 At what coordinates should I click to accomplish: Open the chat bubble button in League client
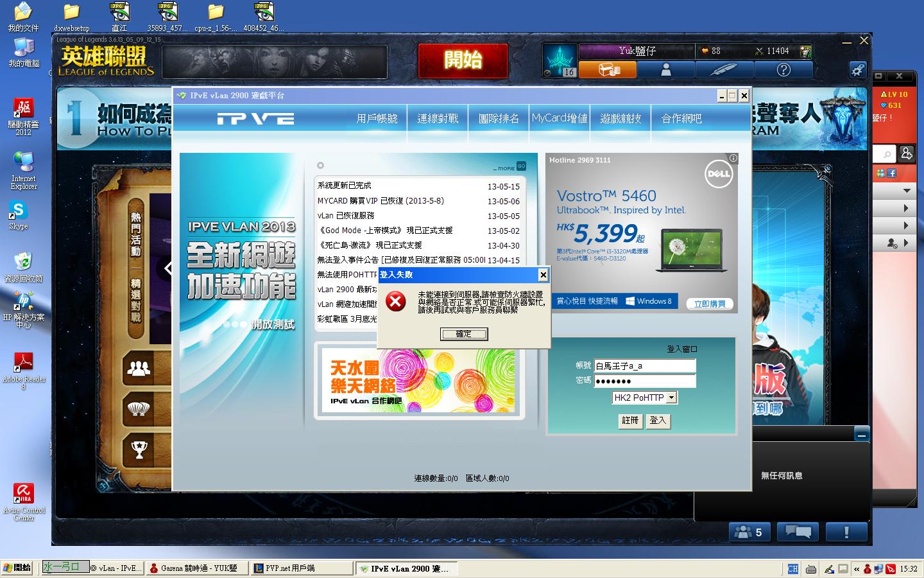point(798,532)
